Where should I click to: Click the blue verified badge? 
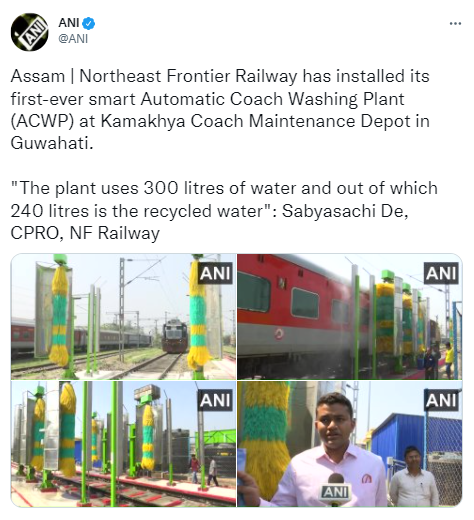pyautogui.click(x=89, y=23)
